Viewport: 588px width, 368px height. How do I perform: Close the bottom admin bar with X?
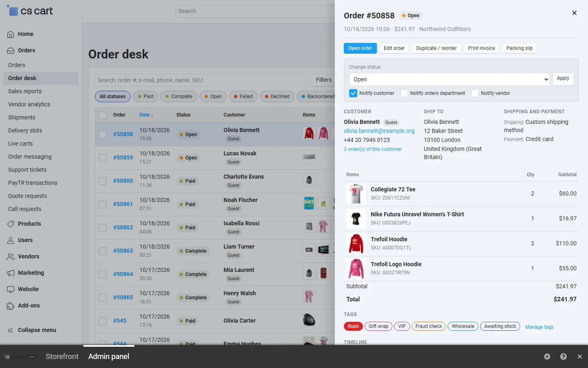580,357
